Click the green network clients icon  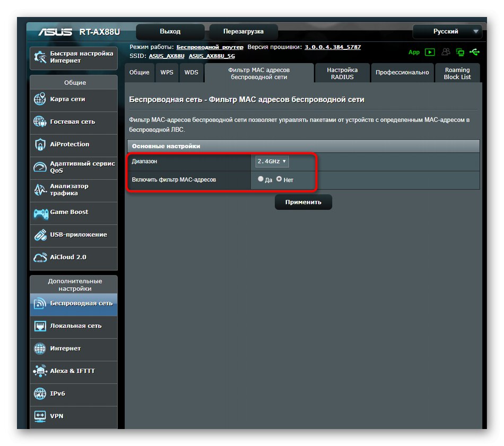[460, 52]
